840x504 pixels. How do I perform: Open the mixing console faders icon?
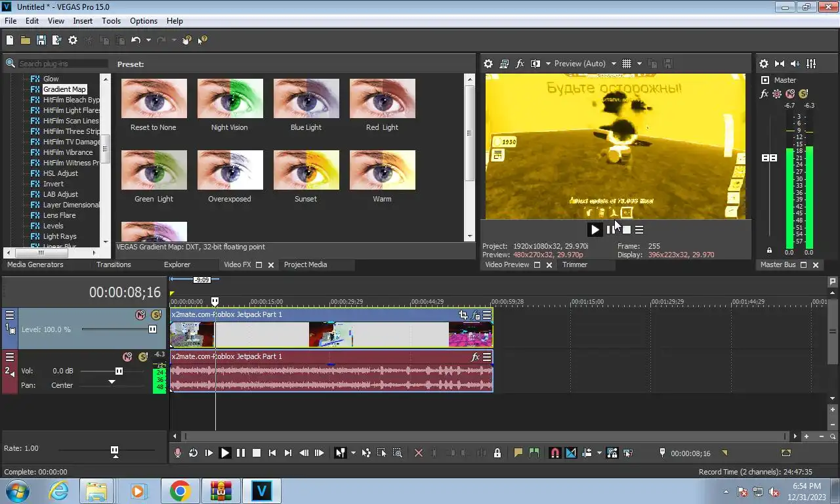(811, 64)
